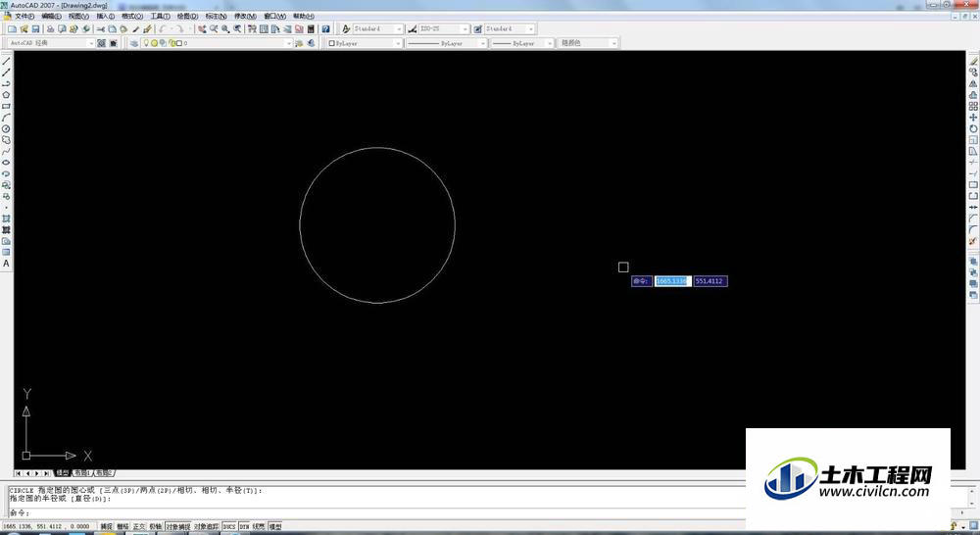Screen dimensions: 980x535
Task: Toggle 正交 ortho mode in status bar
Action: coord(139,527)
